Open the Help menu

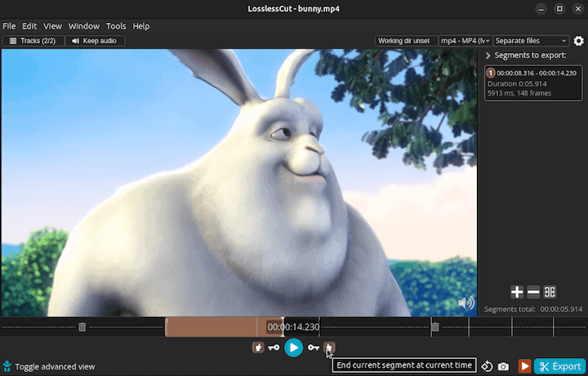(141, 26)
